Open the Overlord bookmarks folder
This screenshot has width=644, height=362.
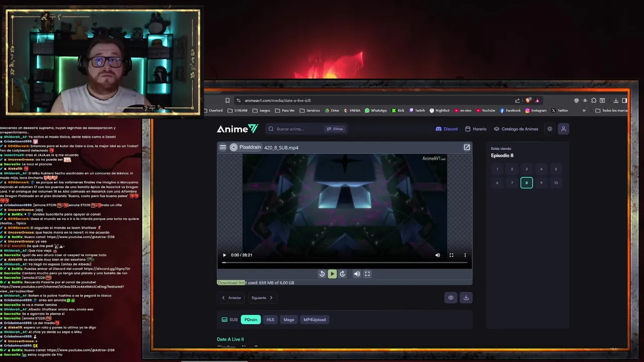tap(213, 111)
